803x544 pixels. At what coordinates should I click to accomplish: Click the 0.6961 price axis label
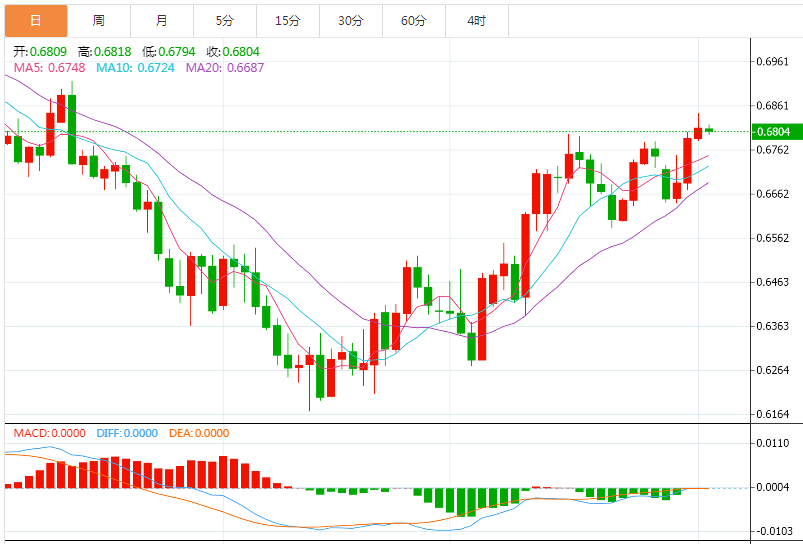[x=773, y=61]
